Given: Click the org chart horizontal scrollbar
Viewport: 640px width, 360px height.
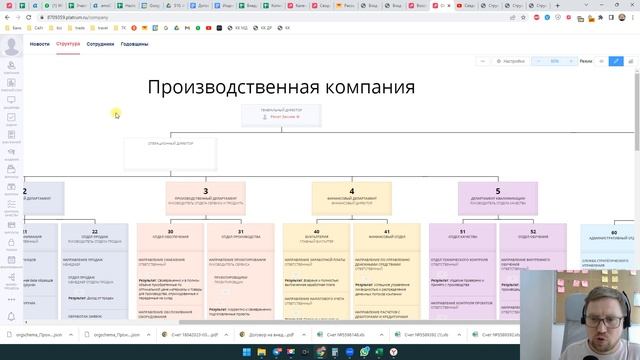Looking at the screenshot, I should coord(349,322).
